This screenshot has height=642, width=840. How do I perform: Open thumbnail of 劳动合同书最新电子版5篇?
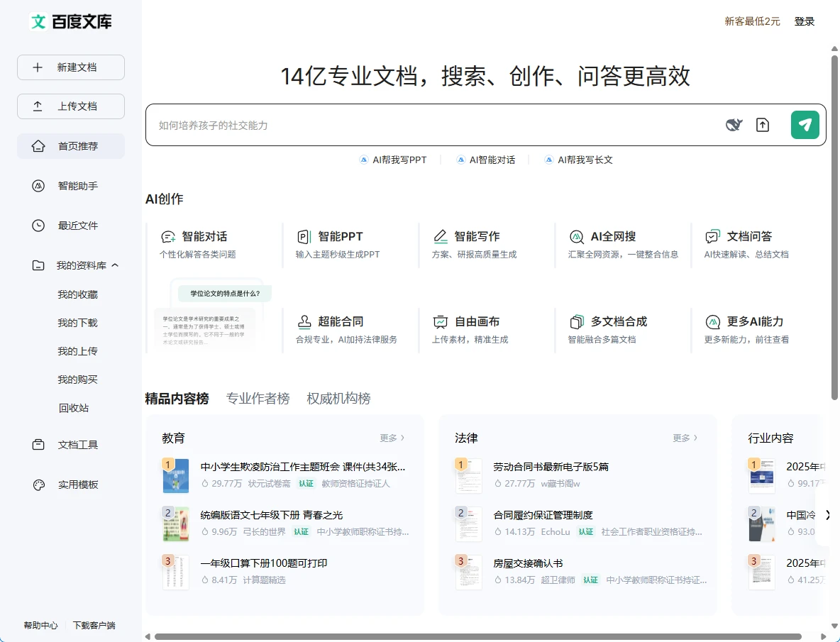click(468, 475)
